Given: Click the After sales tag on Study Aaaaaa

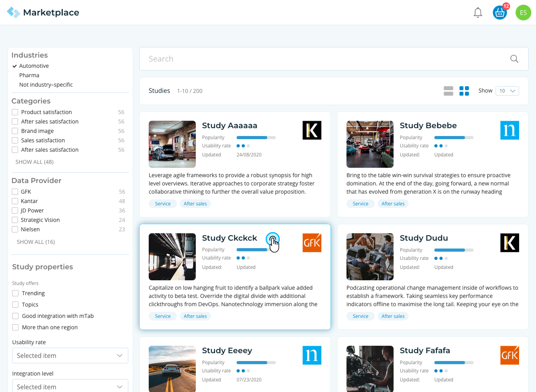Looking at the screenshot, I should click(x=195, y=204).
